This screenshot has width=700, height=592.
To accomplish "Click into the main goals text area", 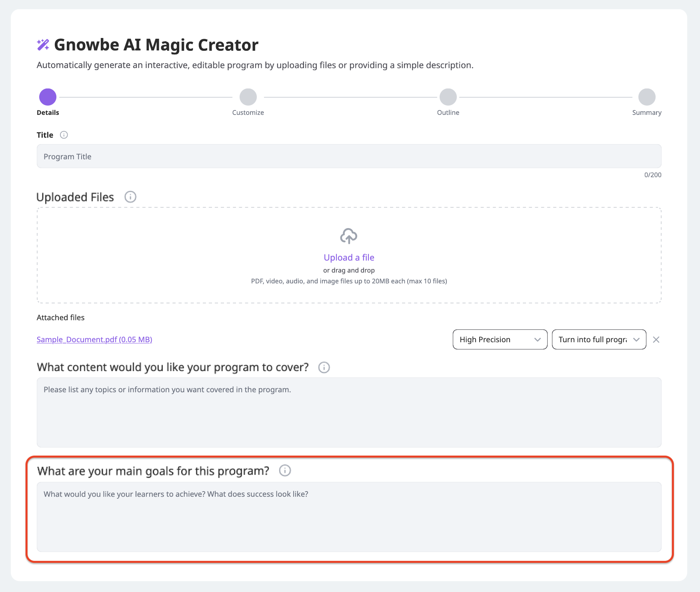I will point(349,517).
